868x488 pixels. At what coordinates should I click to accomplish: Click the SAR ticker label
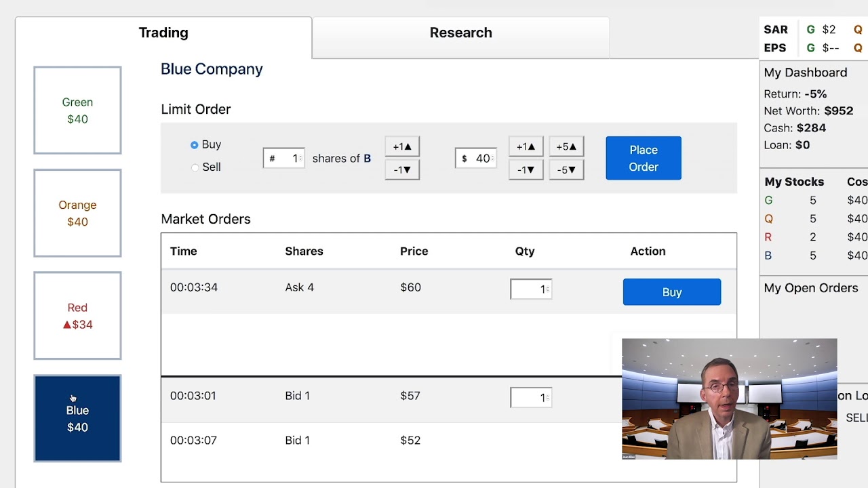pyautogui.click(x=776, y=30)
